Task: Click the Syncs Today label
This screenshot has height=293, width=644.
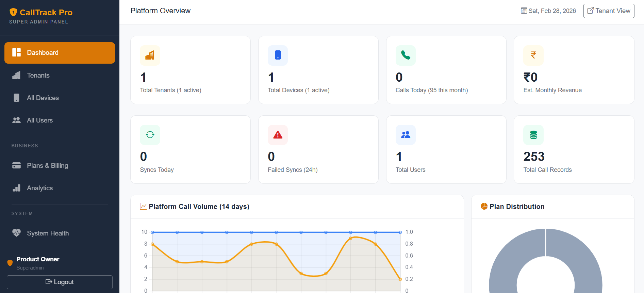Action: pos(157,170)
